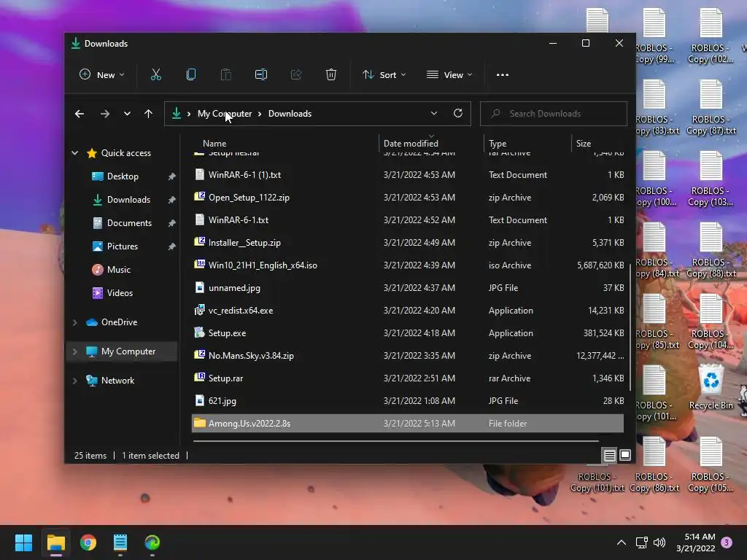Expand the Network tree node
This screenshot has height=560, width=747.
[x=75, y=381]
